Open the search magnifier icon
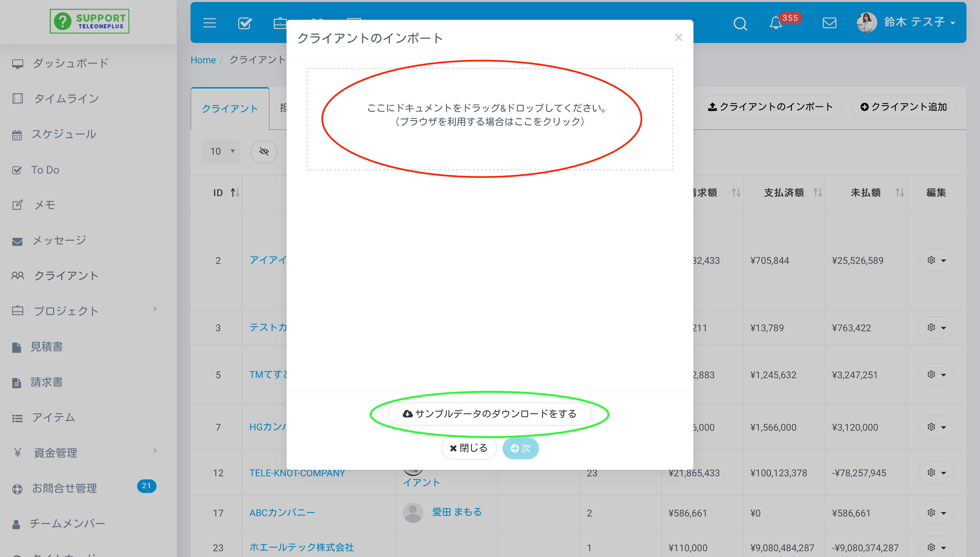 tap(740, 23)
